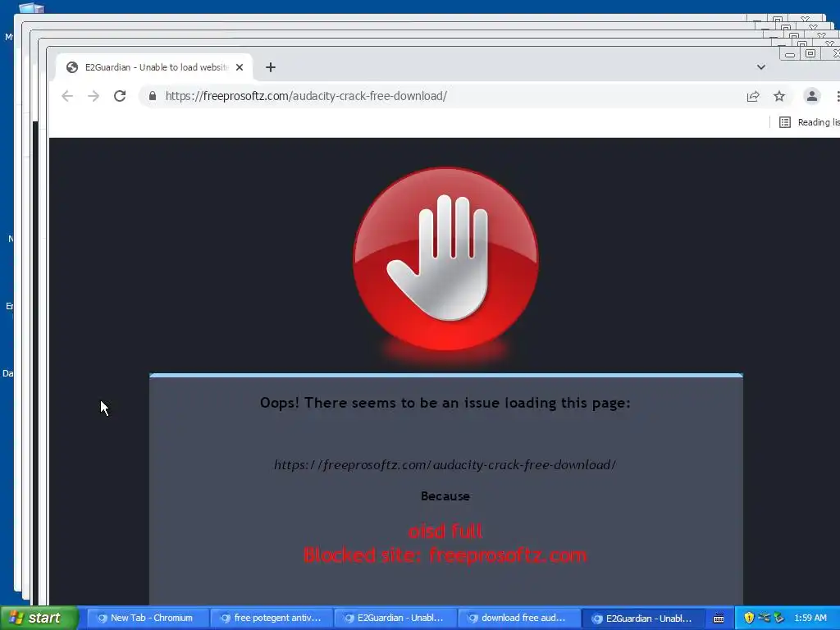Click the red stop hand image
Viewport: 840px width, 630px height.
[x=445, y=258]
